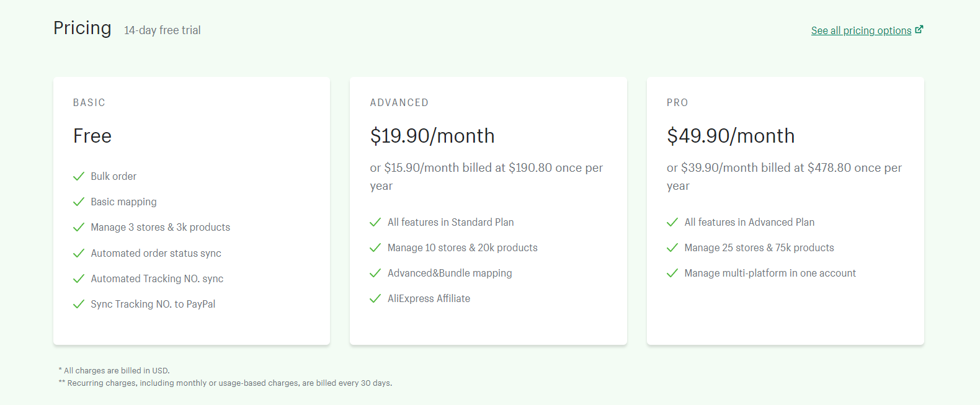Click the Free price on Basic plan

tap(92, 136)
